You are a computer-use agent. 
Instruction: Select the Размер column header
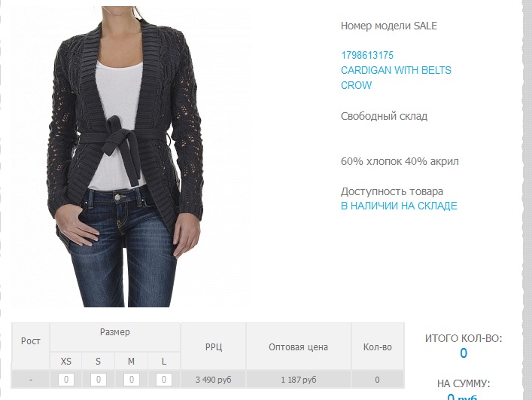coord(115,332)
